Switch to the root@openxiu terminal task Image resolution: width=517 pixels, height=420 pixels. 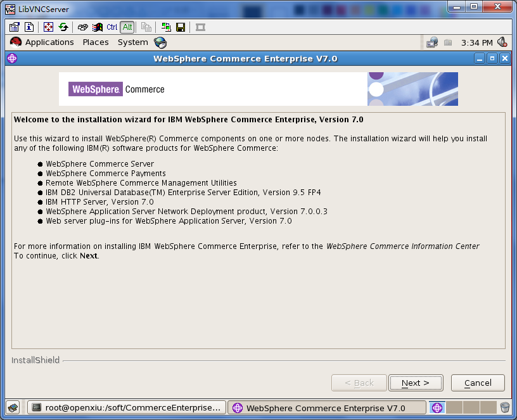[x=127, y=408]
